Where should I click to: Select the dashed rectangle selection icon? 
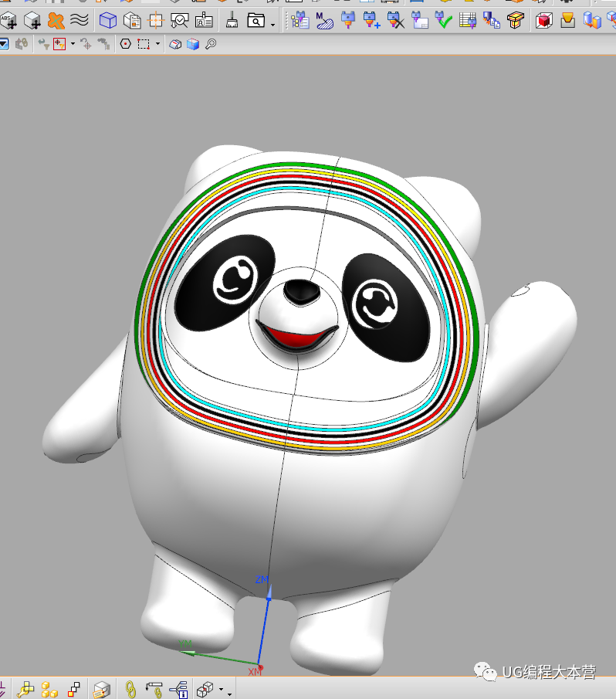[x=144, y=44]
